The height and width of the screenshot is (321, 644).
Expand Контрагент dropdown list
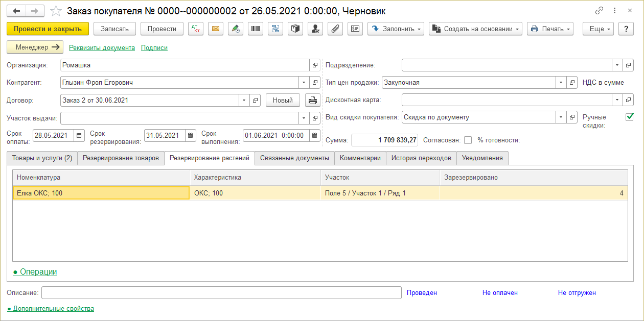304,83
